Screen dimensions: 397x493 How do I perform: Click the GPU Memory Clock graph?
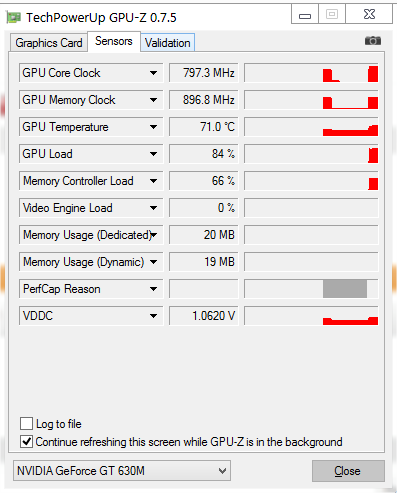click(311, 100)
